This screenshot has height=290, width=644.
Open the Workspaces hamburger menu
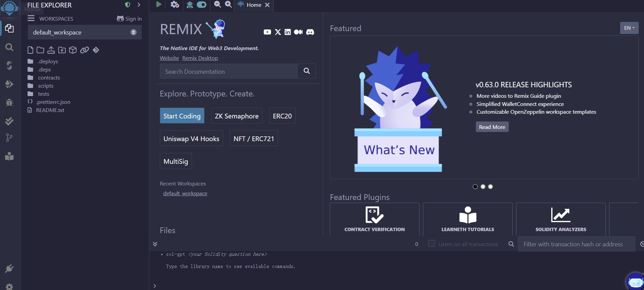[31, 18]
